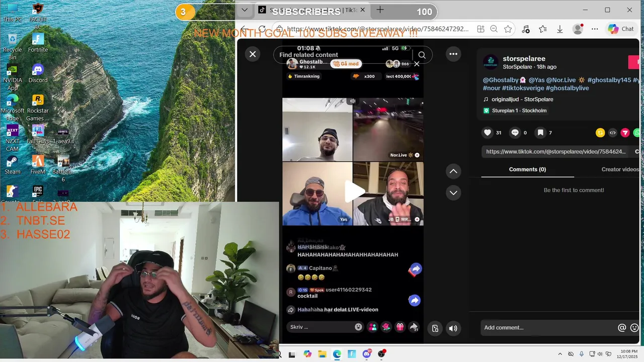Viewport: 644px width, 362px height.
Task: Open the split screen icon in the address bar
Action: point(480,29)
